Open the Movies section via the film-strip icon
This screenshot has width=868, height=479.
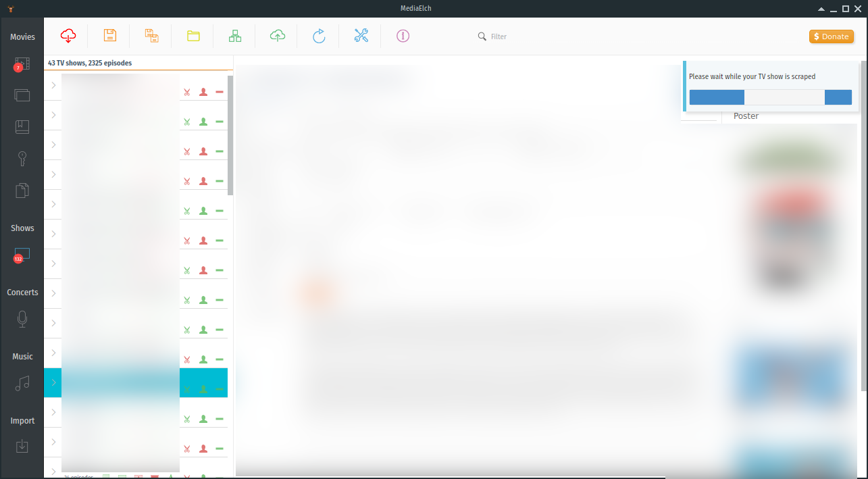(x=22, y=65)
